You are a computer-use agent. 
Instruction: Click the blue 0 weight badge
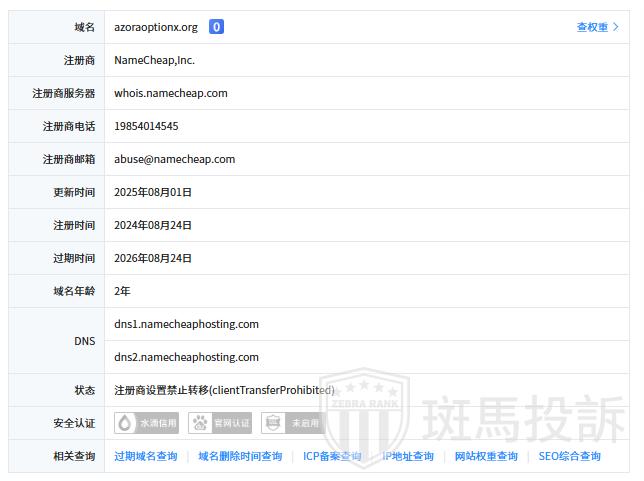pyautogui.click(x=216, y=27)
